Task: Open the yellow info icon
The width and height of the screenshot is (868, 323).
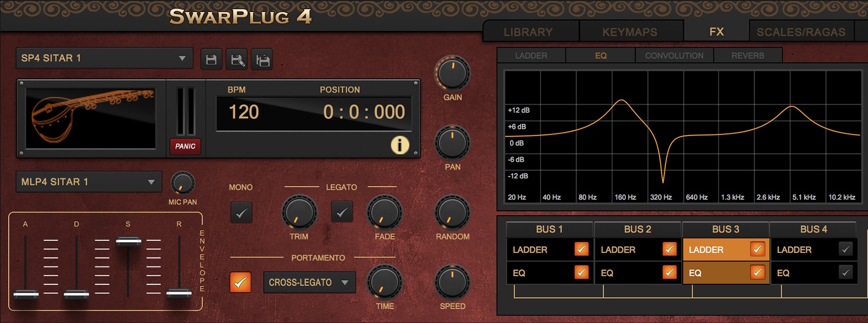Action: tap(400, 145)
